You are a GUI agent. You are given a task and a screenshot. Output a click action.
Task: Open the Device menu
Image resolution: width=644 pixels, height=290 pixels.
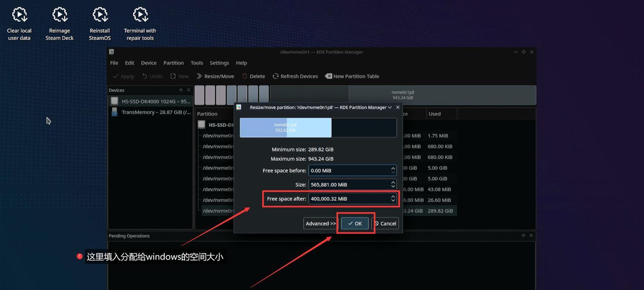[149, 63]
